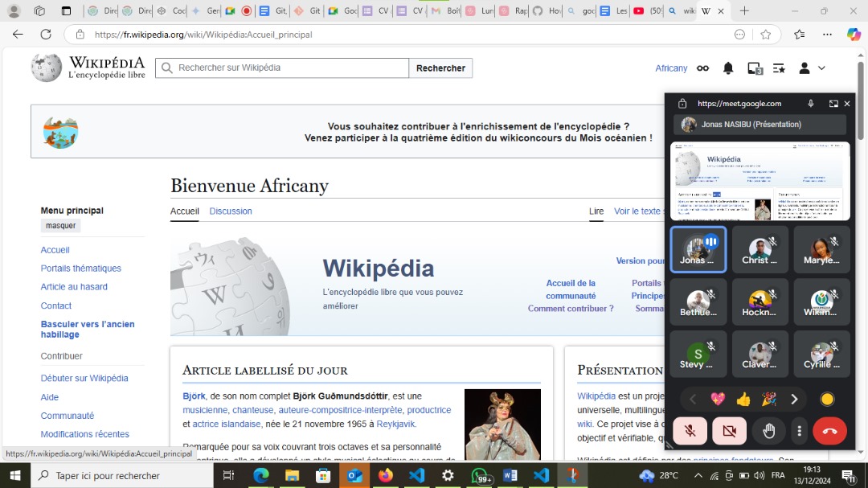Open Firefox from the taskbar
Image resolution: width=868 pixels, height=488 pixels.
[386, 475]
